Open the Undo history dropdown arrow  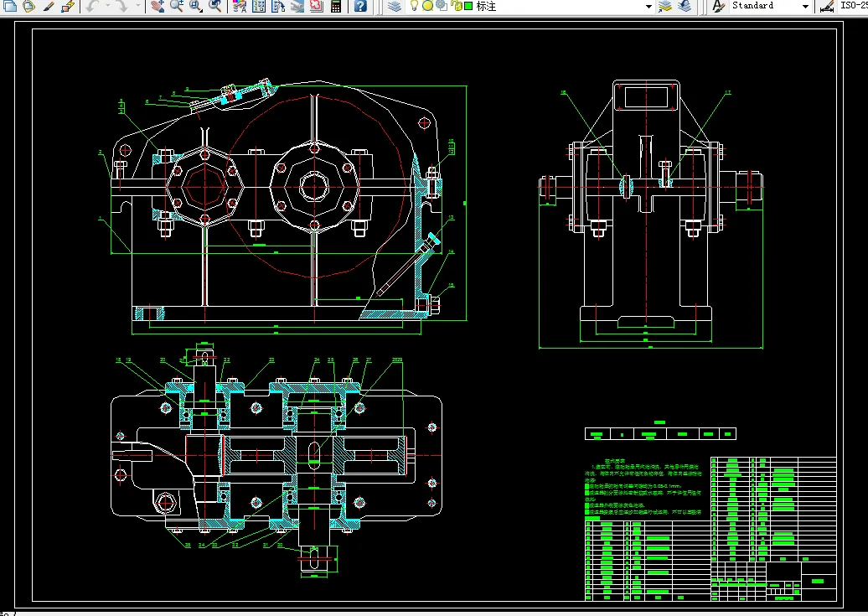(x=108, y=6)
